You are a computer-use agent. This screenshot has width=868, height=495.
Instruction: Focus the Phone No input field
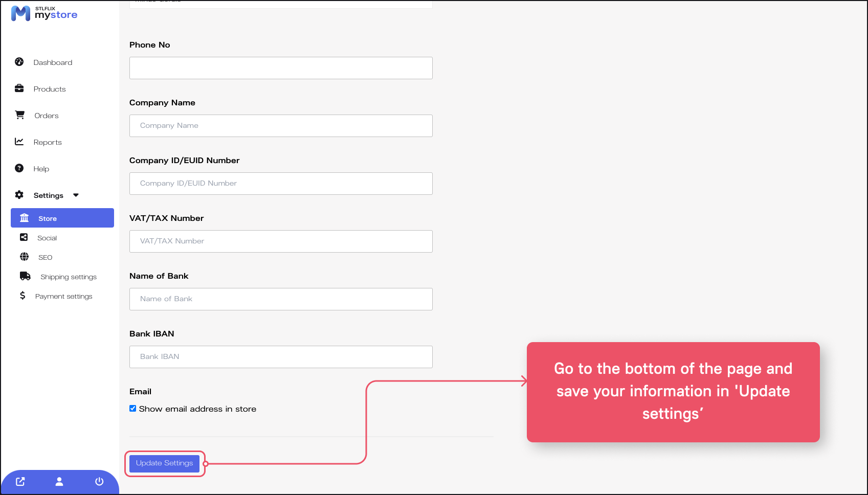(281, 68)
